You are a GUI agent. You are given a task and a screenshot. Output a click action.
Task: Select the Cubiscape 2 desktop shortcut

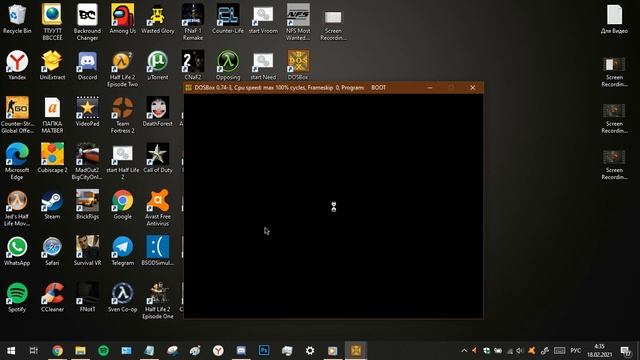52,158
